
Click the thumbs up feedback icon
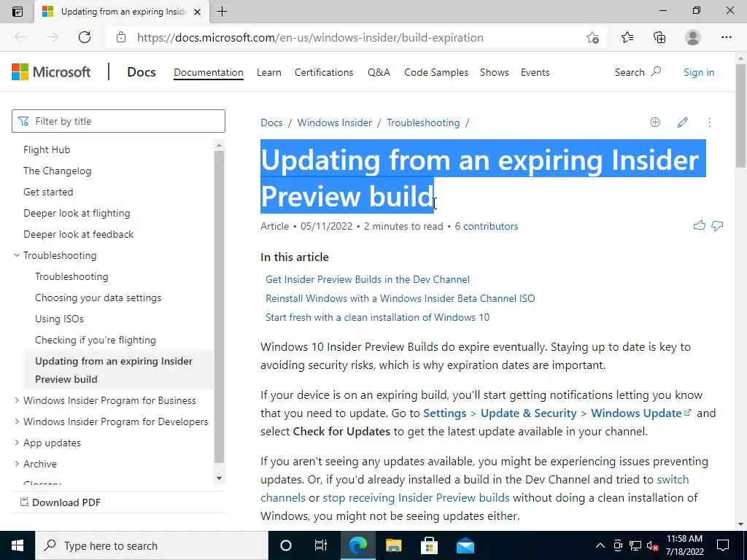click(700, 225)
